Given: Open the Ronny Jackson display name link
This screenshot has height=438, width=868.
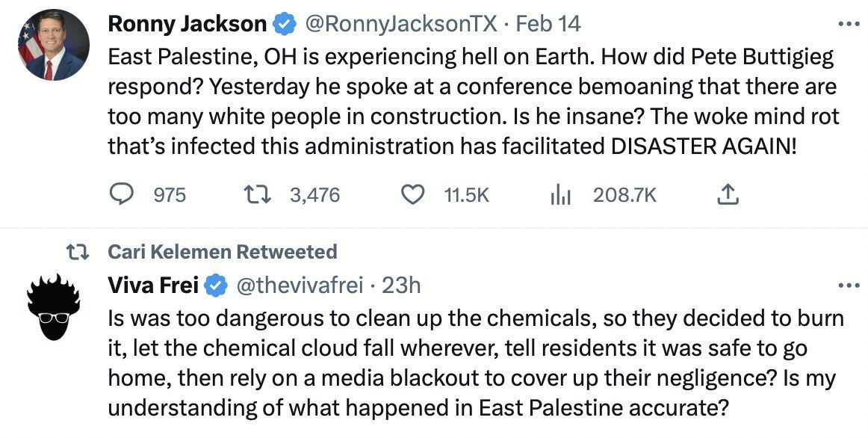Looking at the screenshot, I should (x=187, y=24).
